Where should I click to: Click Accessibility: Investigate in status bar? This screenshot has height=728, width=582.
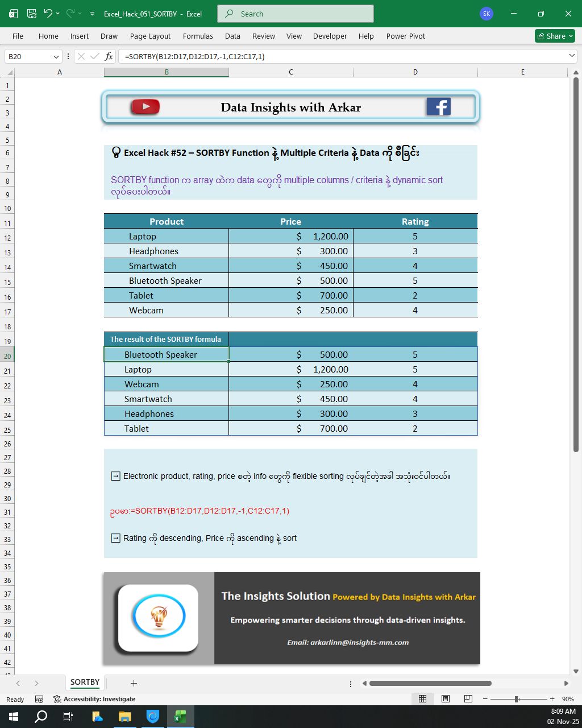click(94, 699)
